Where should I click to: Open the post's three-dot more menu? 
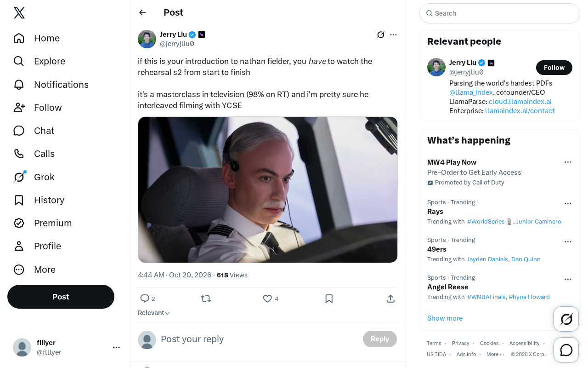click(x=393, y=34)
